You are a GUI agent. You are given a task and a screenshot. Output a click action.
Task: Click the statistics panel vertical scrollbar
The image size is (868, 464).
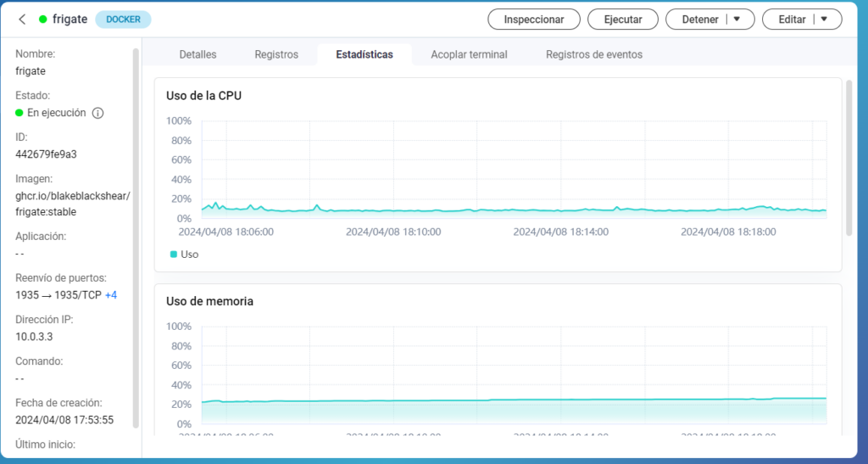tap(849, 157)
